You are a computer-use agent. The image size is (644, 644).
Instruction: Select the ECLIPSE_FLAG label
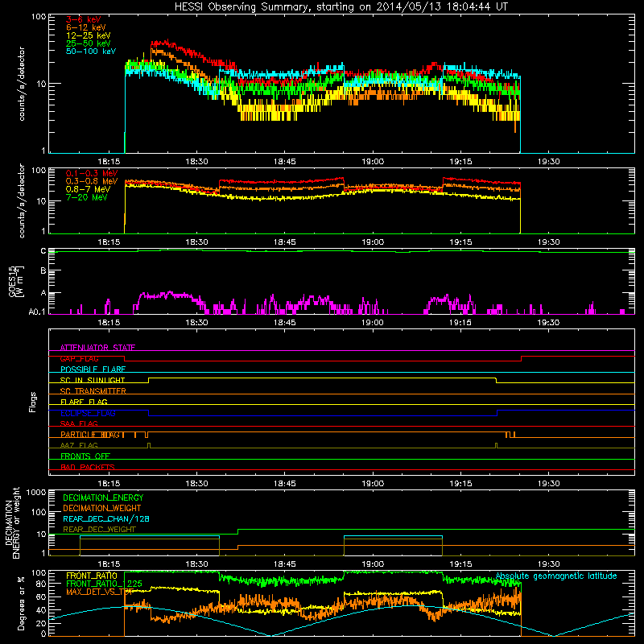coord(88,413)
